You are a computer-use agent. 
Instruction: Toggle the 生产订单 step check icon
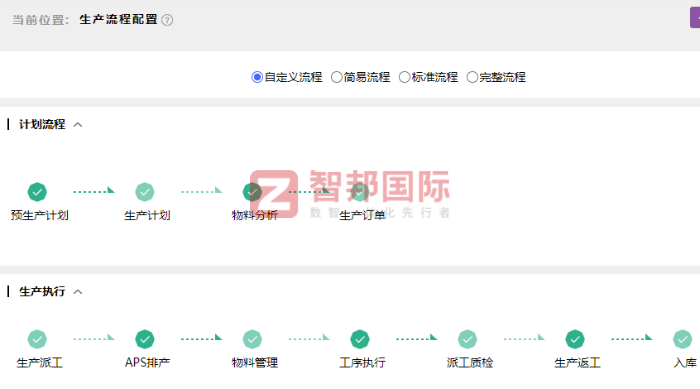(x=360, y=192)
